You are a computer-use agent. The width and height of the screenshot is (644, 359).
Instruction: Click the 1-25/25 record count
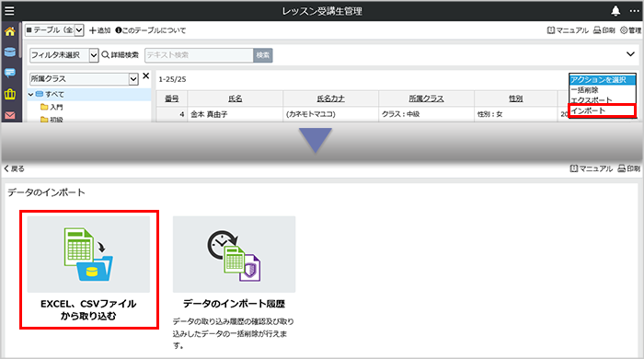click(x=173, y=79)
